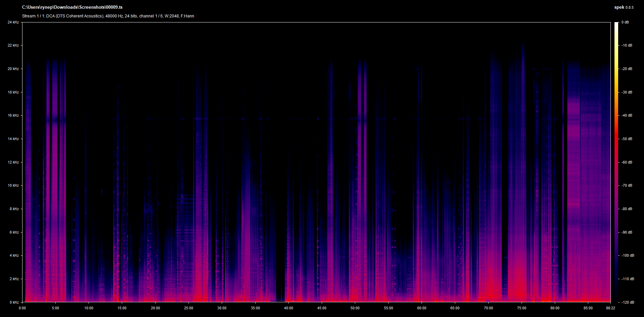Click the -50 dB label on color scale
This screenshot has width=644, height=317.
click(x=627, y=139)
